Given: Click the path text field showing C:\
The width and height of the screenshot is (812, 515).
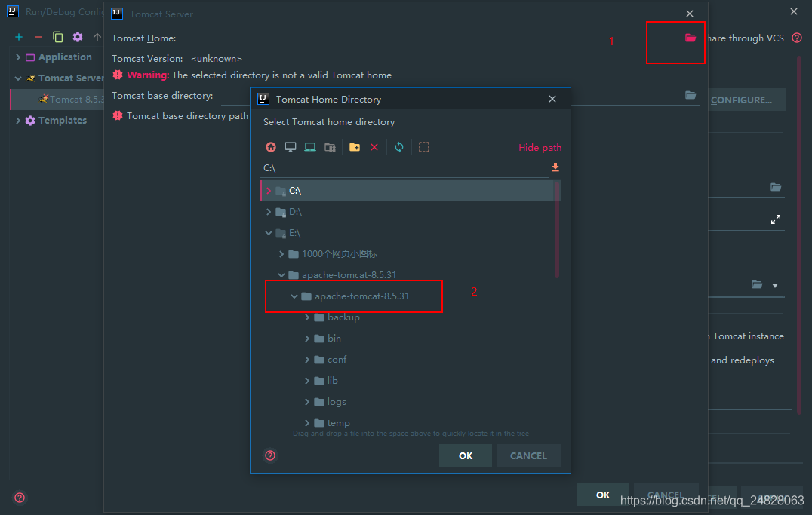Looking at the screenshot, I should 404,168.
